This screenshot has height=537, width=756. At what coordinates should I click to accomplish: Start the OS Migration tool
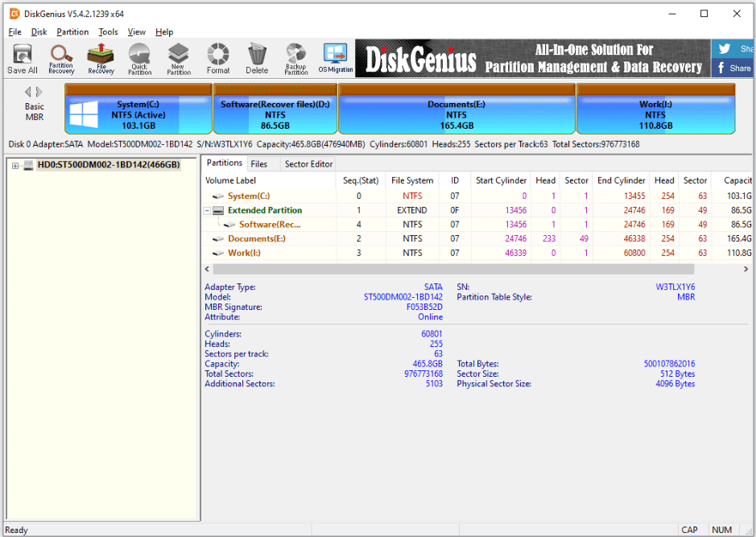tap(335, 59)
